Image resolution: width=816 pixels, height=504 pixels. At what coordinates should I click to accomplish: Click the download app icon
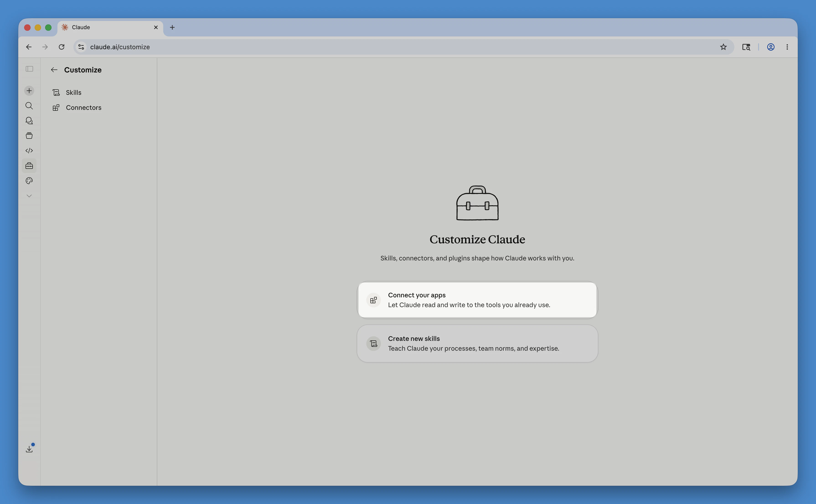pos(29,449)
